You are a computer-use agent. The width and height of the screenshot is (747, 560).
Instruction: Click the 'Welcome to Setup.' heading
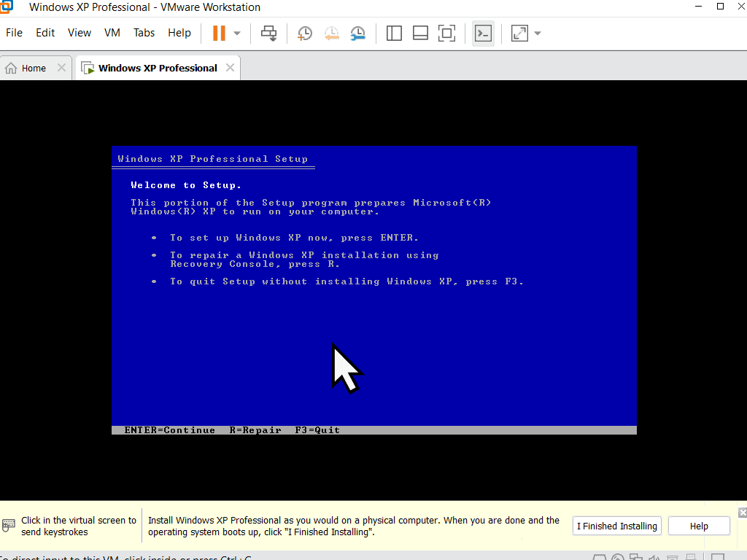(186, 185)
